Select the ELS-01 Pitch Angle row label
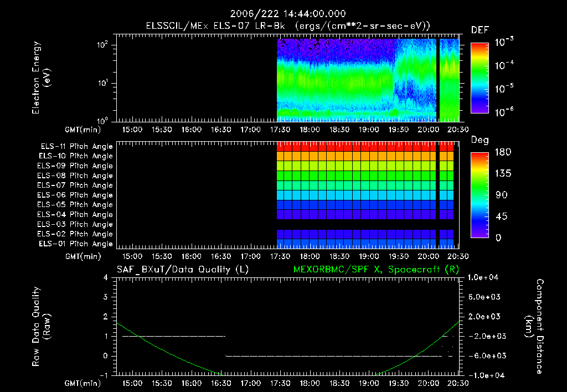This screenshot has height=392, width=567. (75, 244)
